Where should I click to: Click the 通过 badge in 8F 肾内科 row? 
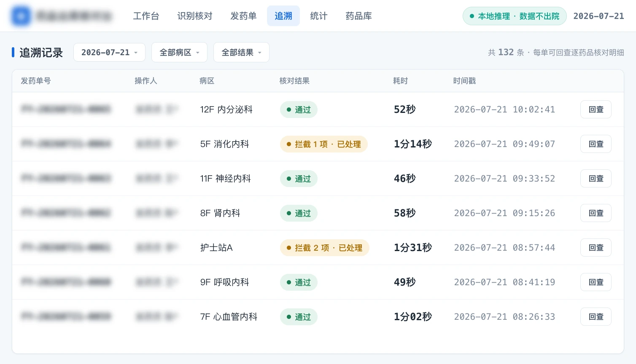click(x=299, y=213)
